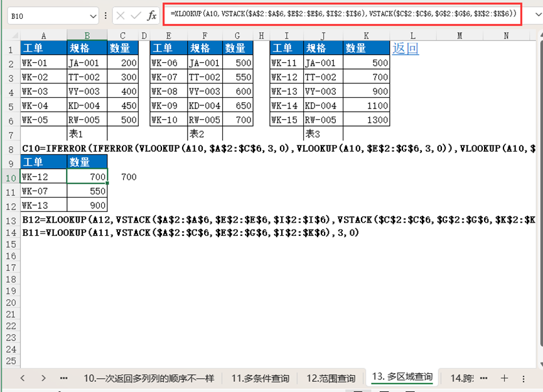Add a new sheet with plus icon

pyautogui.click(x=504, y=378)
